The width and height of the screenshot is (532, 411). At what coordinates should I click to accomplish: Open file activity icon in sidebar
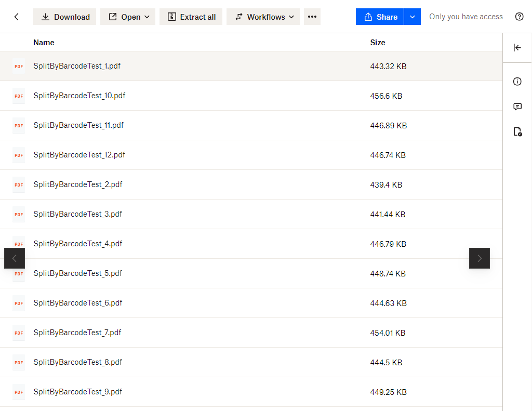(517, 132)
